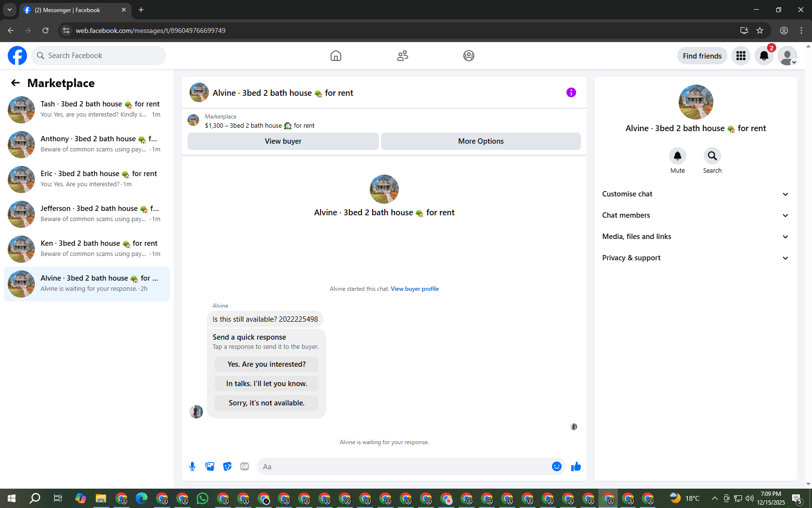
Task: Show hidden system tray icons
Action: [714, 498]
